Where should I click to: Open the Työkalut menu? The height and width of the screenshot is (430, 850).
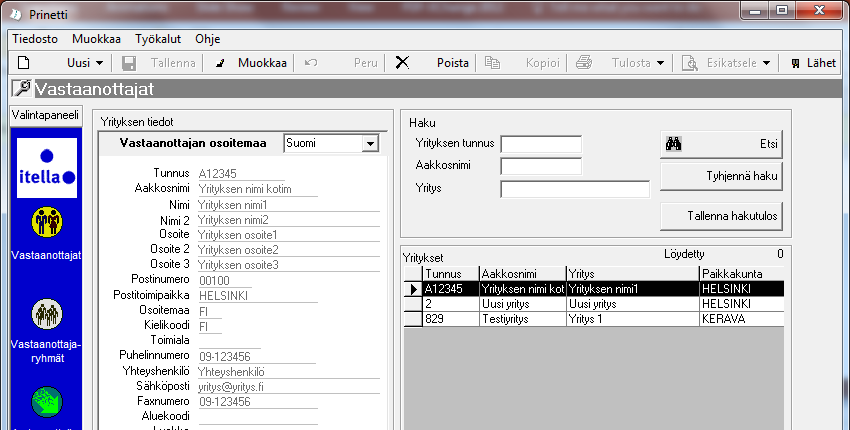pos(158,39)
